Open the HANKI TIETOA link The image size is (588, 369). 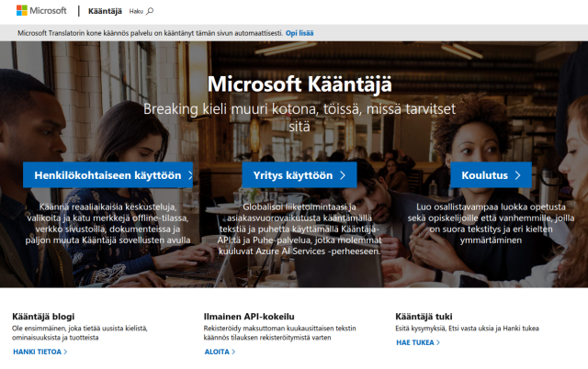click(x=37, y=351)
